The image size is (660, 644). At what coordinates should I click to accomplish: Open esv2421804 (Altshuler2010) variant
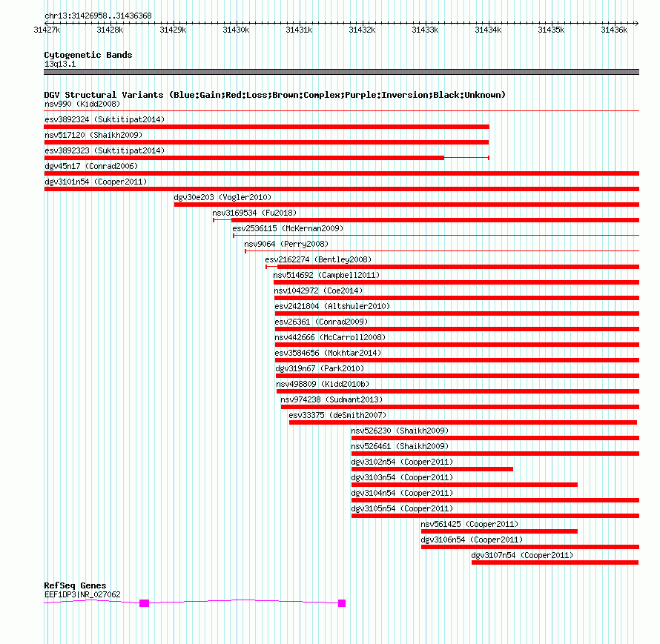point(332,306)
